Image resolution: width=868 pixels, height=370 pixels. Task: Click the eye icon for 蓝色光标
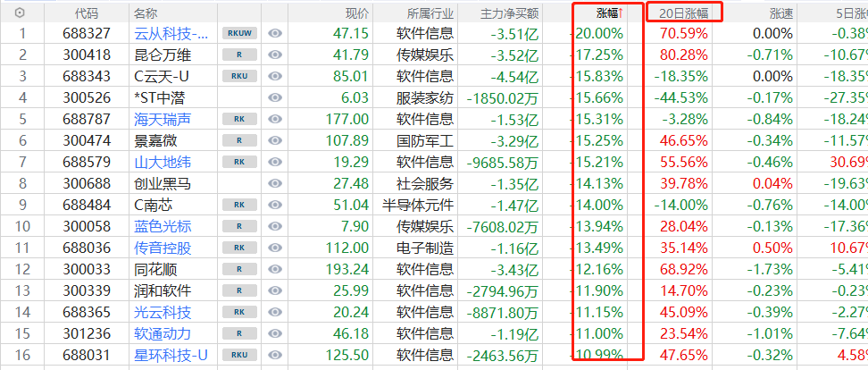click(x=275, y=226)
